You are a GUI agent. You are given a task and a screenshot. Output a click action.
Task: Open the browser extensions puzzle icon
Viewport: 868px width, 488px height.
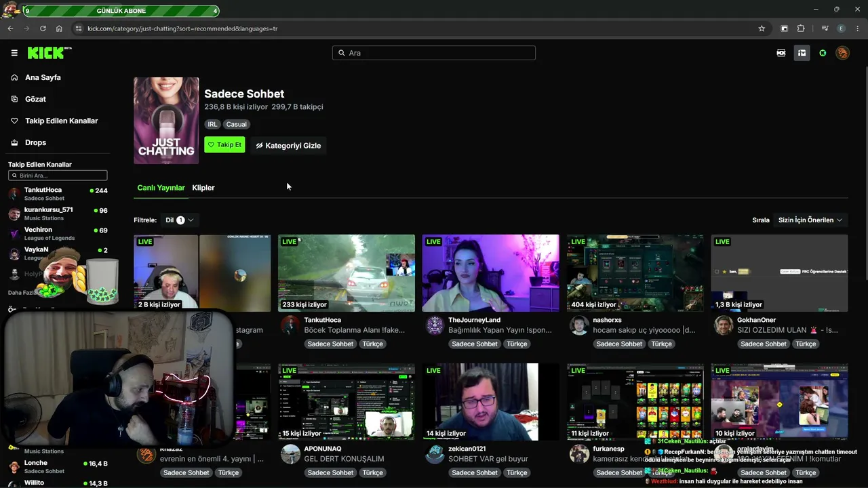coord(801,28)
